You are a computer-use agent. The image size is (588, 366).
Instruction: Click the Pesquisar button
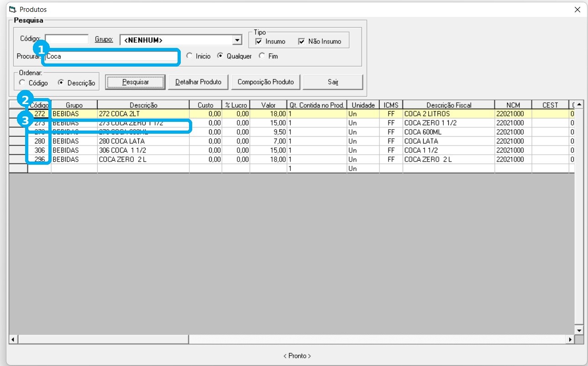pyautogui.click(x=136, y=82)
